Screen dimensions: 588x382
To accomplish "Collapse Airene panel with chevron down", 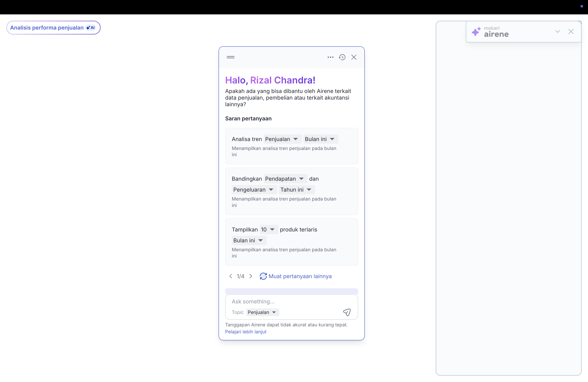I will tap(558, 32).
